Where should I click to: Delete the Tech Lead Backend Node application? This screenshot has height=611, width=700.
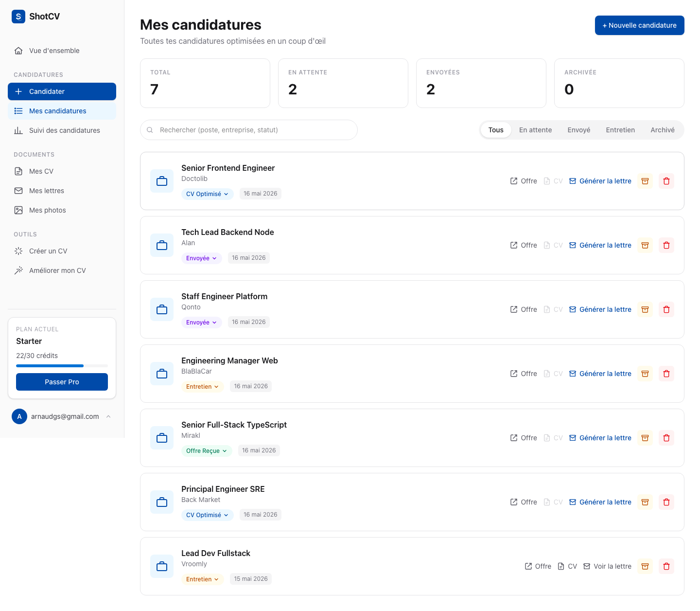(x=666, y=245)
